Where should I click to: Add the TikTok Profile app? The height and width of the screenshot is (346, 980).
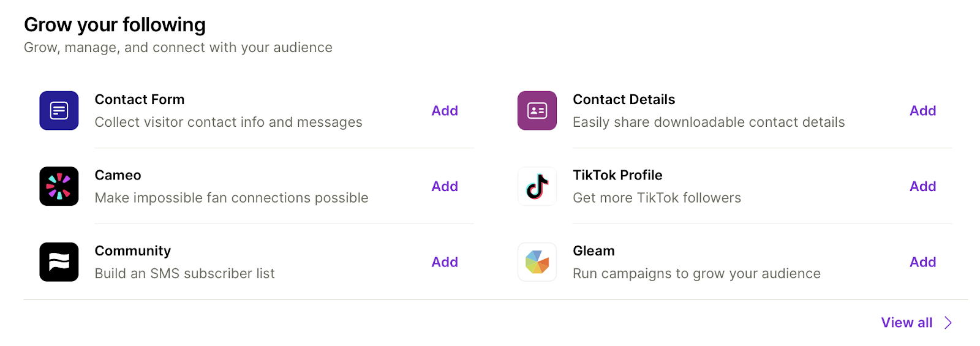[922, 186]
